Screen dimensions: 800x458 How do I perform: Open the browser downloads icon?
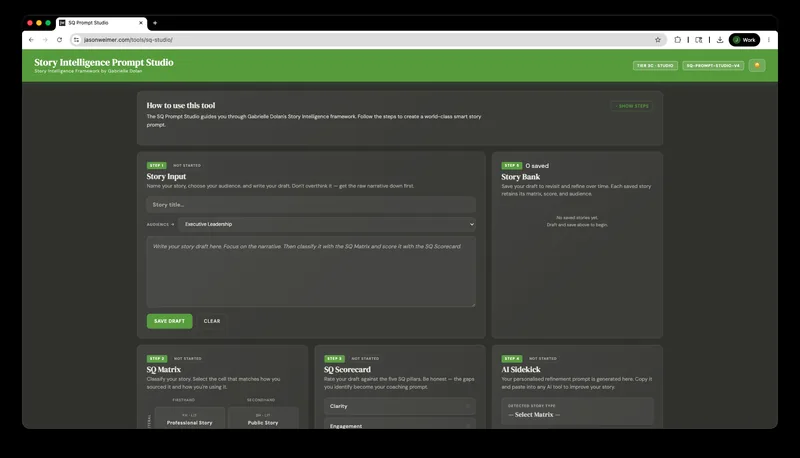(x=720, y=40)
